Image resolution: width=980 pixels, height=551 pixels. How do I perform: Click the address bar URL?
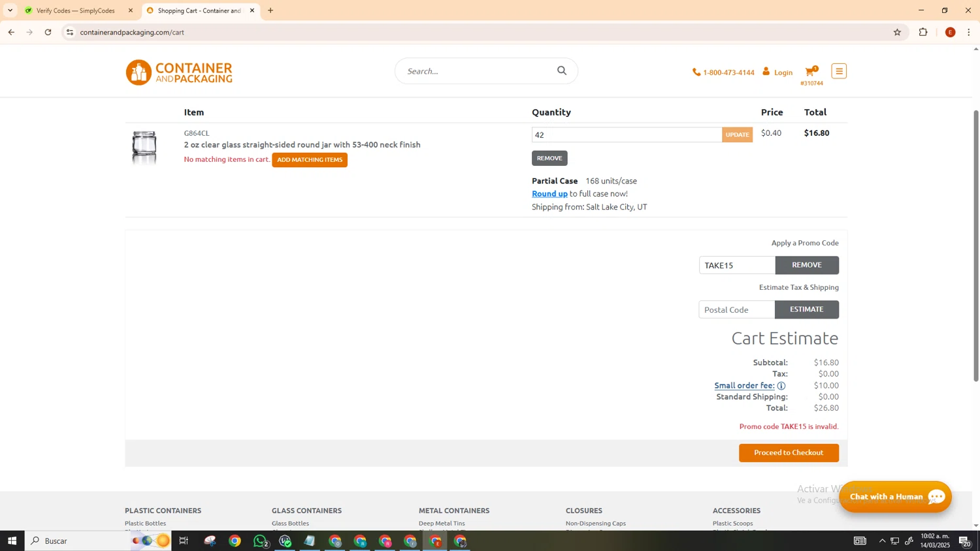(x=132, y=32)
